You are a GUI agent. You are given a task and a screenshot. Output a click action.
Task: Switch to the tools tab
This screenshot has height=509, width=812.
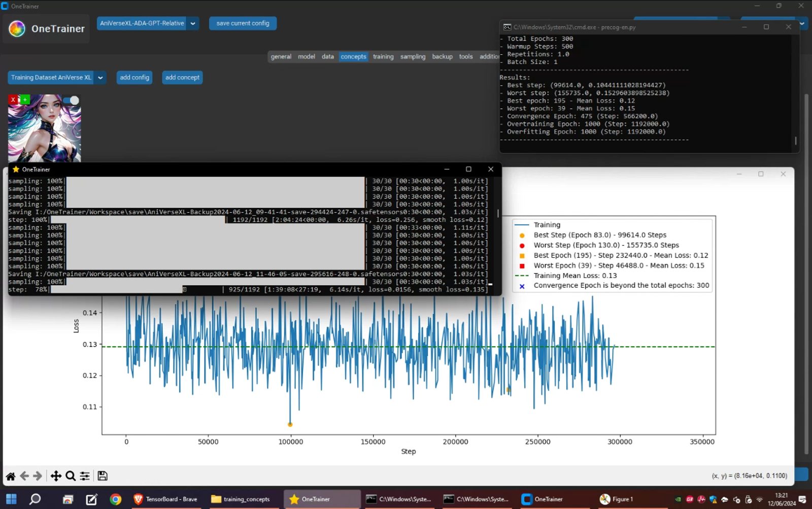[x=466, y=57]
